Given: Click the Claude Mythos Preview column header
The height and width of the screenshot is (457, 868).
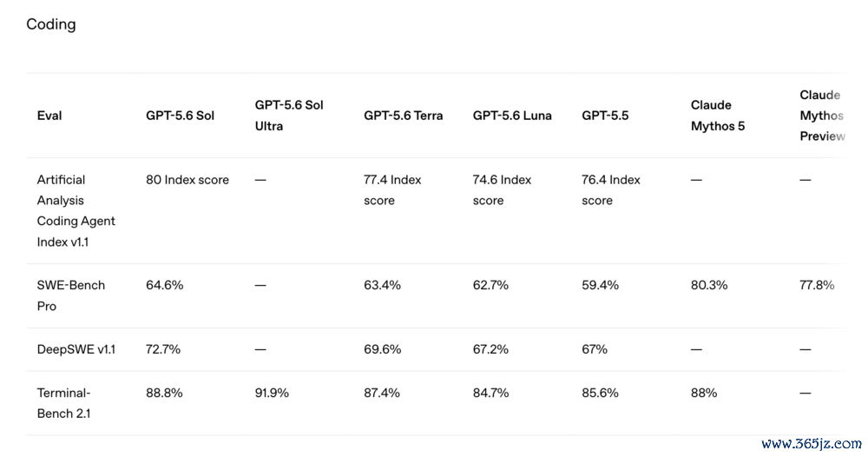Looking at the screenshot, I should click(x=822, y=116).
